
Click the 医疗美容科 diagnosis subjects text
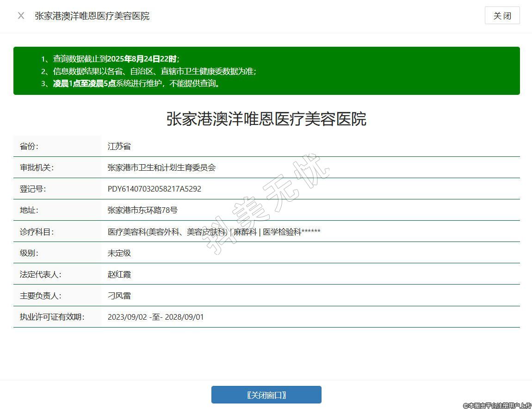tap(214, 232)
